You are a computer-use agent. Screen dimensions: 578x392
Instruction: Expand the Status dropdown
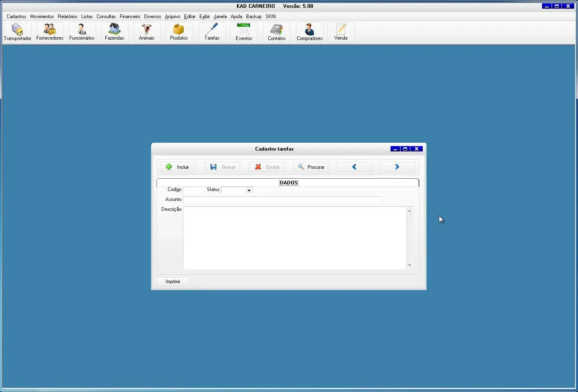tap(249, 190)
